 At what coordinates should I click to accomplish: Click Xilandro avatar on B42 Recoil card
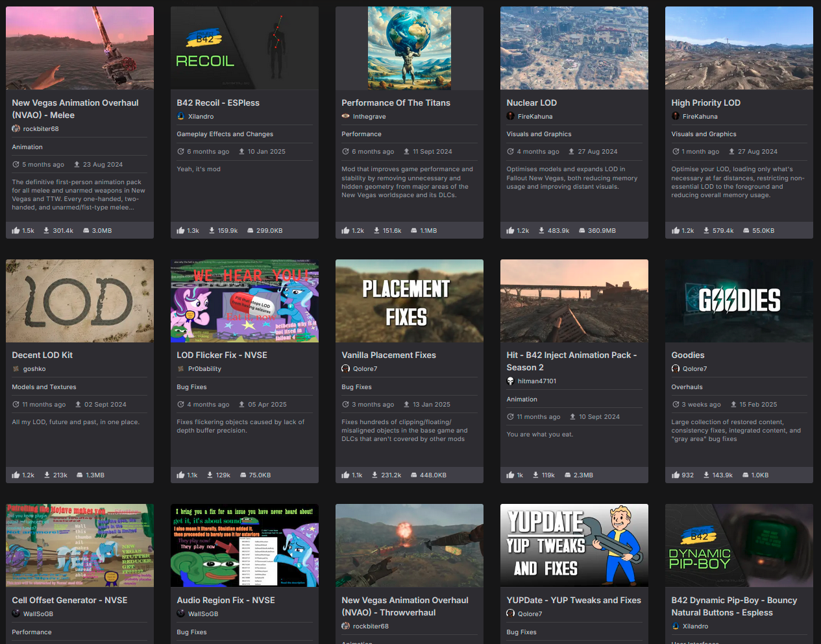181,116
